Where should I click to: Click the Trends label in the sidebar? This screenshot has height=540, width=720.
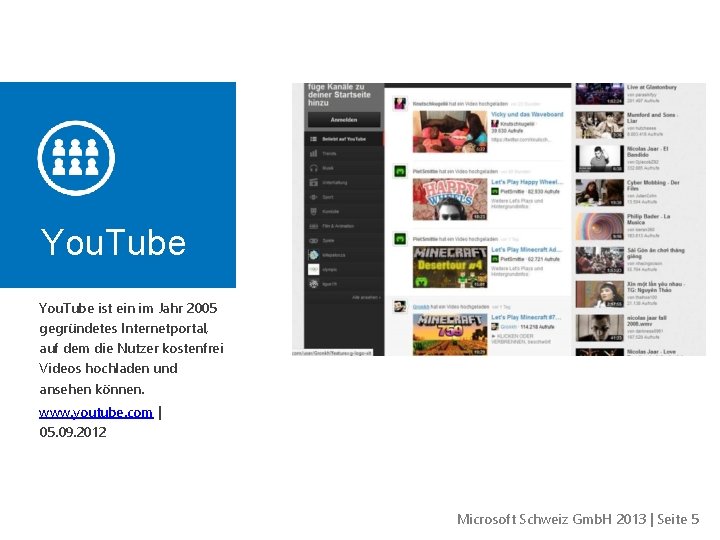[329, 153]
